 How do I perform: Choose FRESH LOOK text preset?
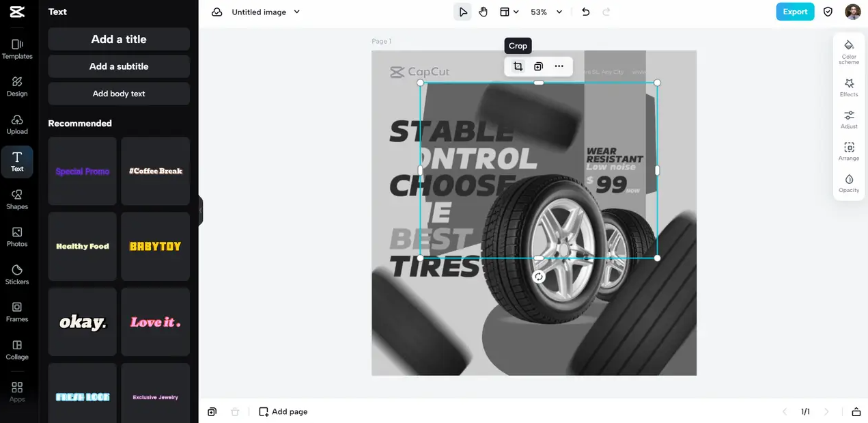[83, 393]
